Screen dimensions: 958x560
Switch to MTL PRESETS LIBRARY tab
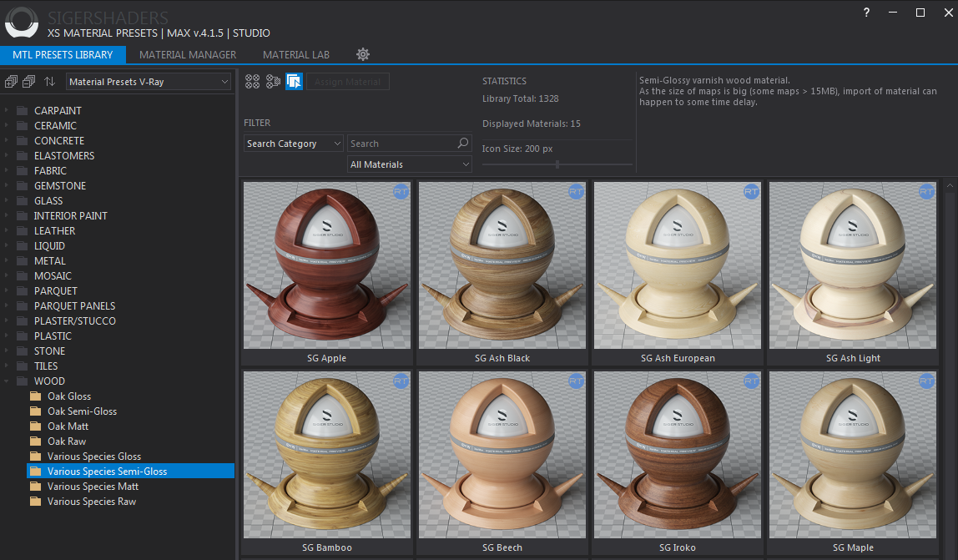pos(63,54)
